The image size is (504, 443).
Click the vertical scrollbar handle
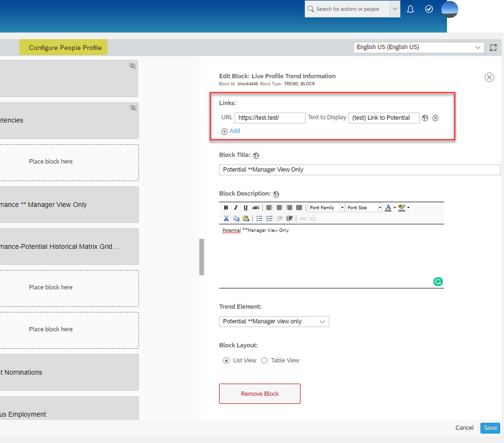coord(202,257)
